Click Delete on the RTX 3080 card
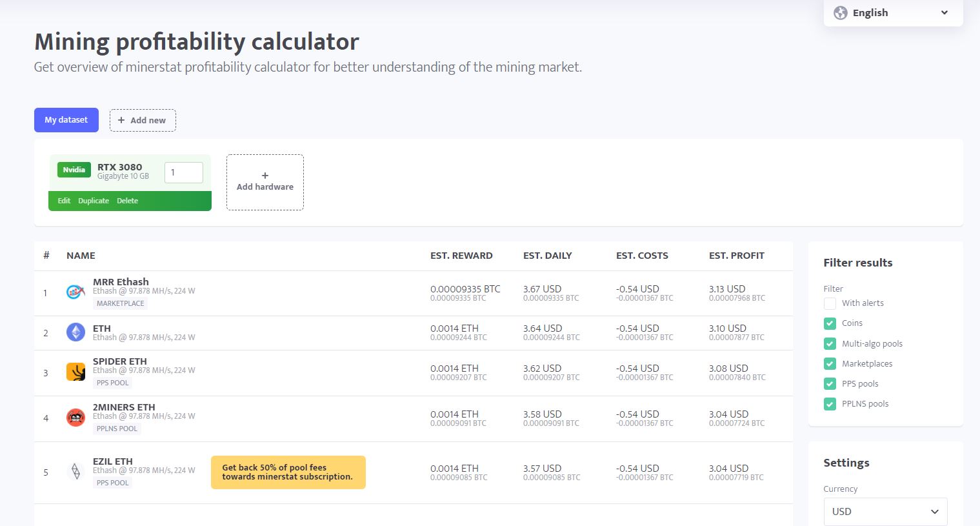The width and height of the screenshot is (980, 526). 127,201
